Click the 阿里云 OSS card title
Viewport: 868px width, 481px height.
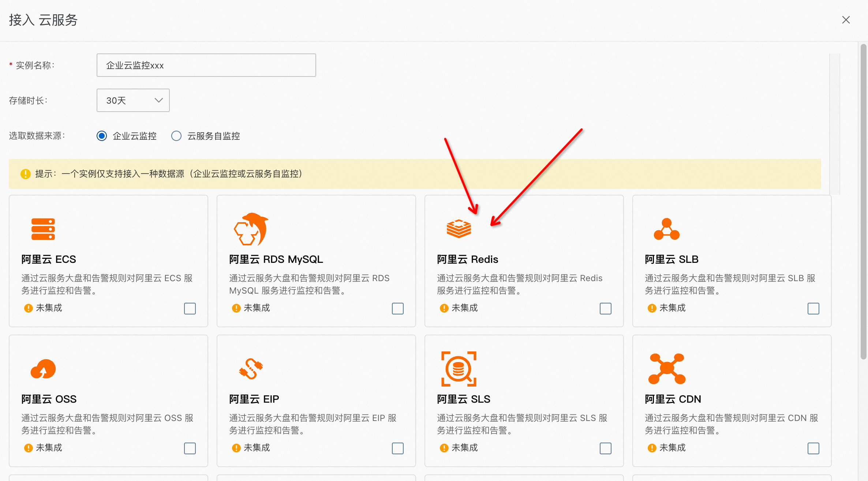[x=49, y=399]
